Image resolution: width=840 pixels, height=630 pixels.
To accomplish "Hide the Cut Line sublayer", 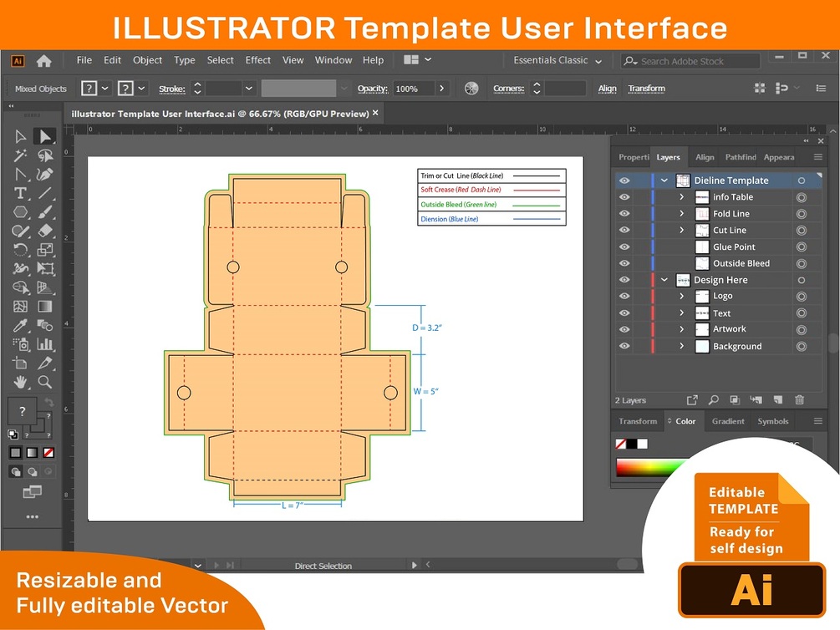I will (624, 231).
